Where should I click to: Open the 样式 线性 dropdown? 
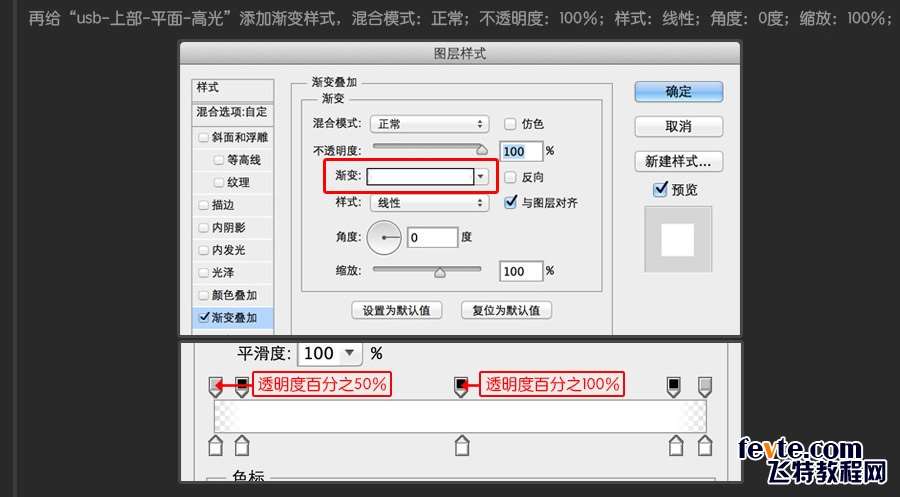click(429, 203)
